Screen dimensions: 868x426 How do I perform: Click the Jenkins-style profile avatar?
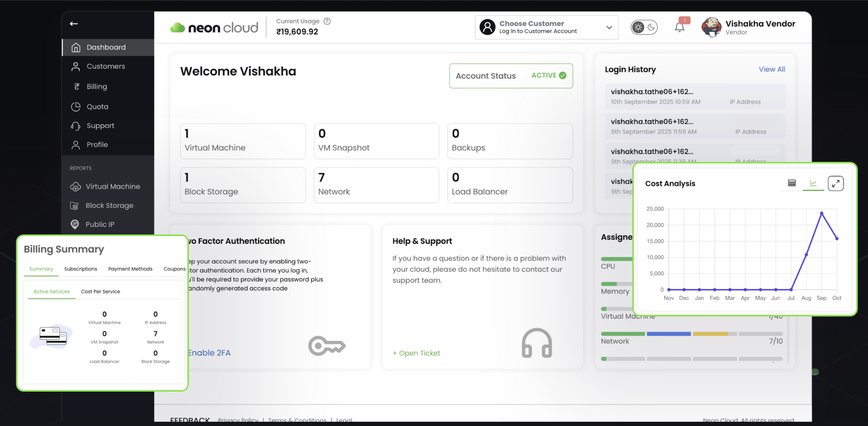[x=712, y=27]
